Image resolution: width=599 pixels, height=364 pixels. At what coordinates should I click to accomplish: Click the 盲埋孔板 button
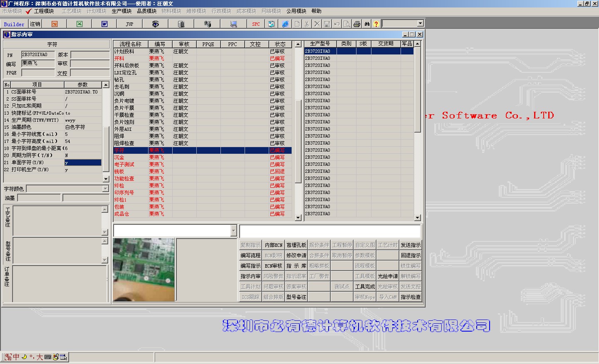click(x=296, y=245)
